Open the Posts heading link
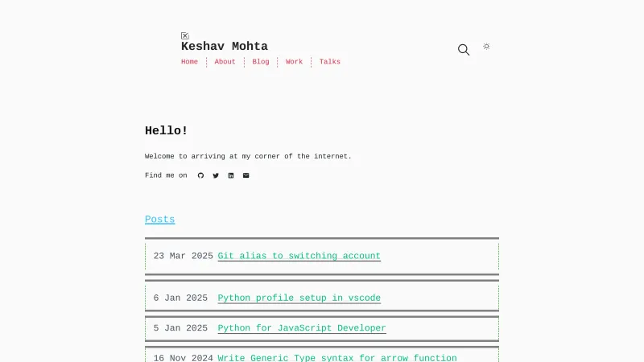This screenshot has height=362, width=644. tap(159, 220)
